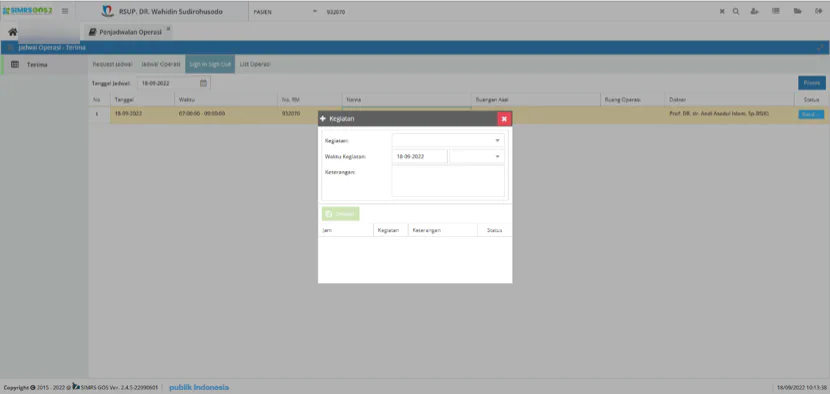Click into the Keterangan text area
Viewport: 830px width, 394px height.
[448, 181]
